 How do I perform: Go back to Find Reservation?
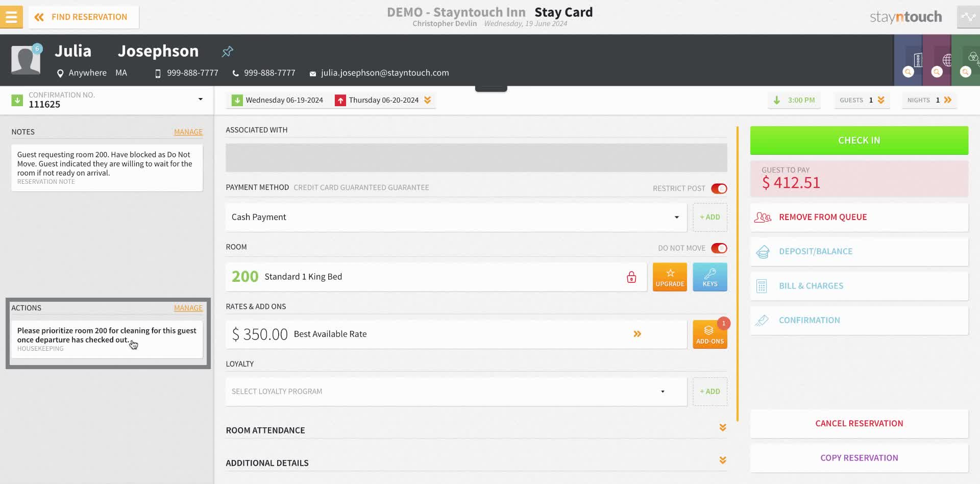83,17
